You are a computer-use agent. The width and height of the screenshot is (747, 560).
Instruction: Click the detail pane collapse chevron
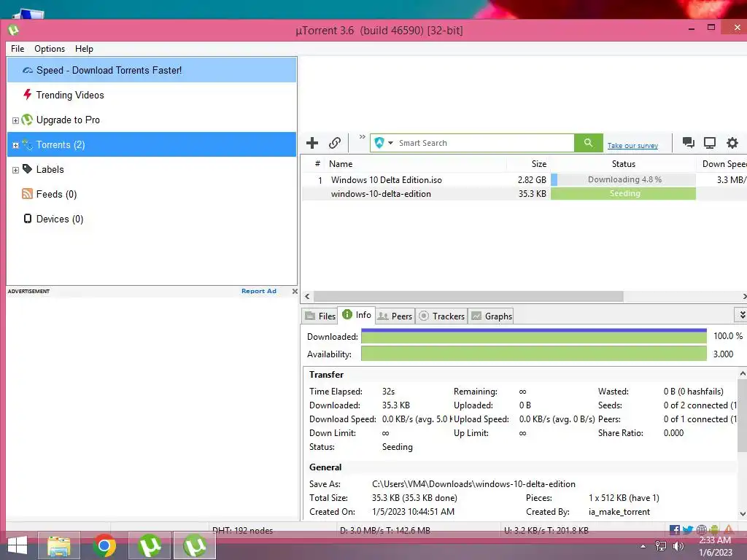[742, 315]
